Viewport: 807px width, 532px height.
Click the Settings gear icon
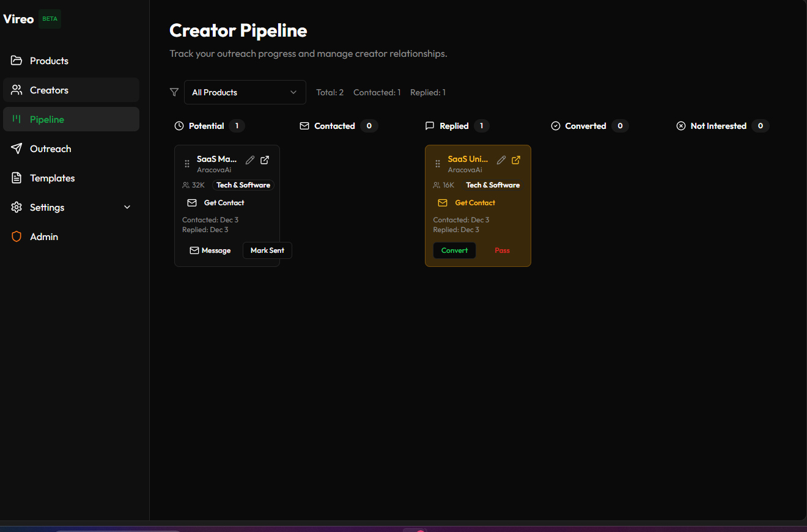[17, 207]
